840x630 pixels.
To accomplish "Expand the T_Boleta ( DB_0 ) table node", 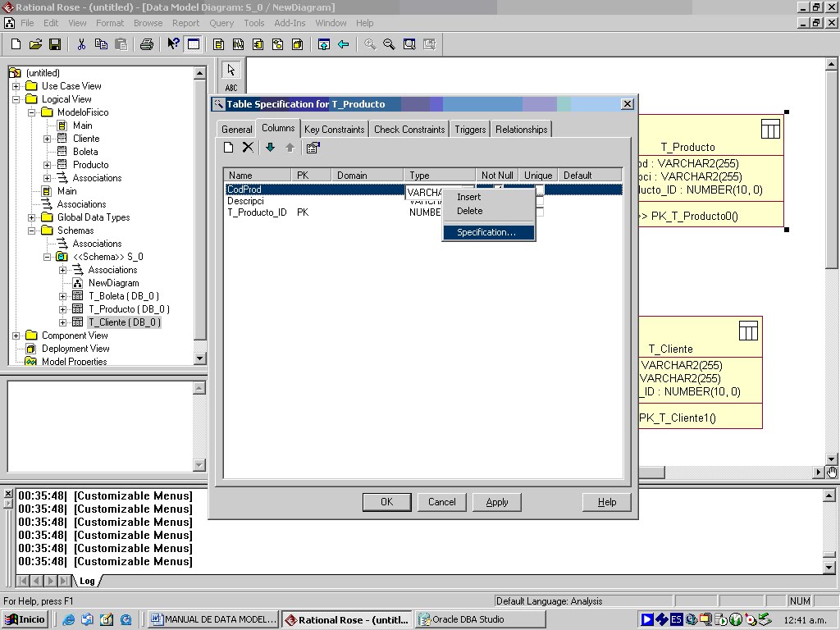I will click(x=62, y=296).
